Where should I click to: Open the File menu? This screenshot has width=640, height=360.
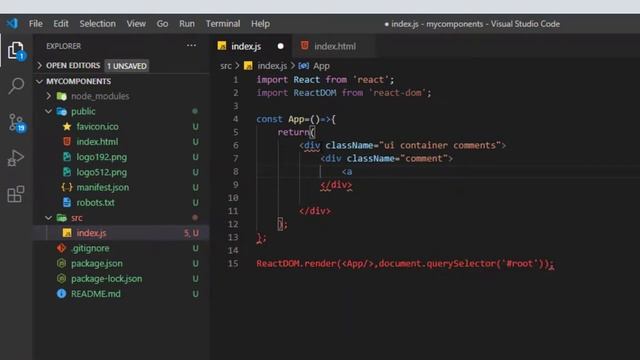36,24
